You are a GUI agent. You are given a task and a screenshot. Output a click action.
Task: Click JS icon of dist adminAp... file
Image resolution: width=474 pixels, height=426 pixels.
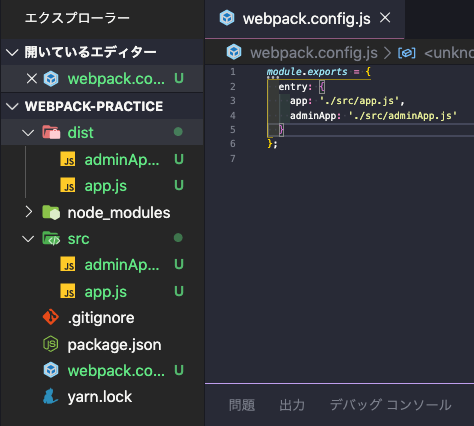point(68,159)
